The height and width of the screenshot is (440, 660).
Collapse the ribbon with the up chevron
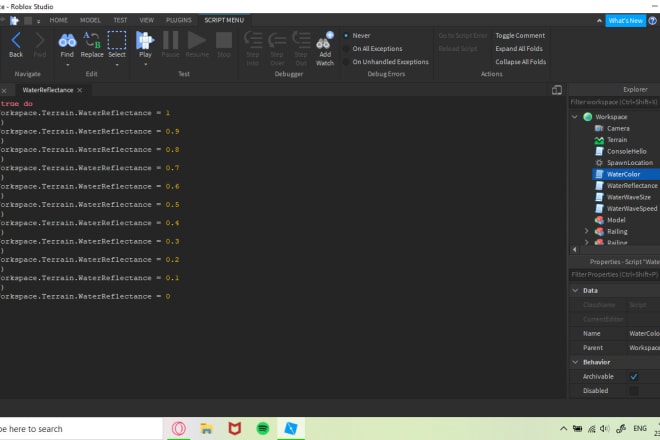tap(599, 21)
